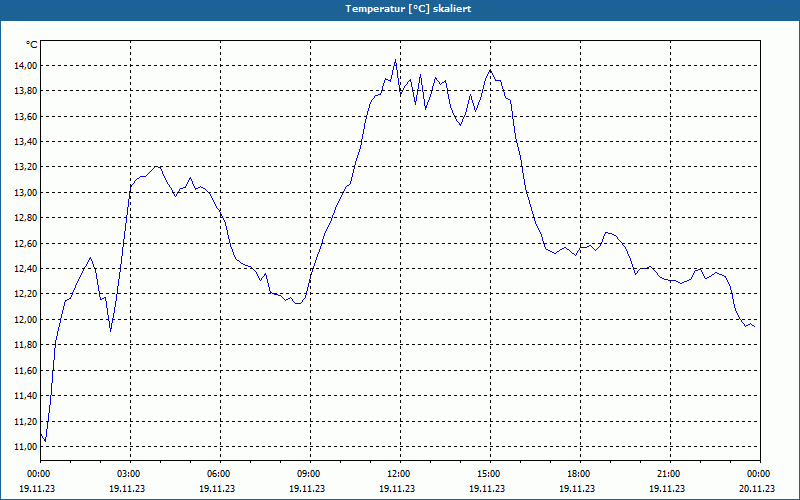Click the 13,60 y-axis label
Image resolution: width=800 pixels, height=500 pixels.
coord(25,116)
